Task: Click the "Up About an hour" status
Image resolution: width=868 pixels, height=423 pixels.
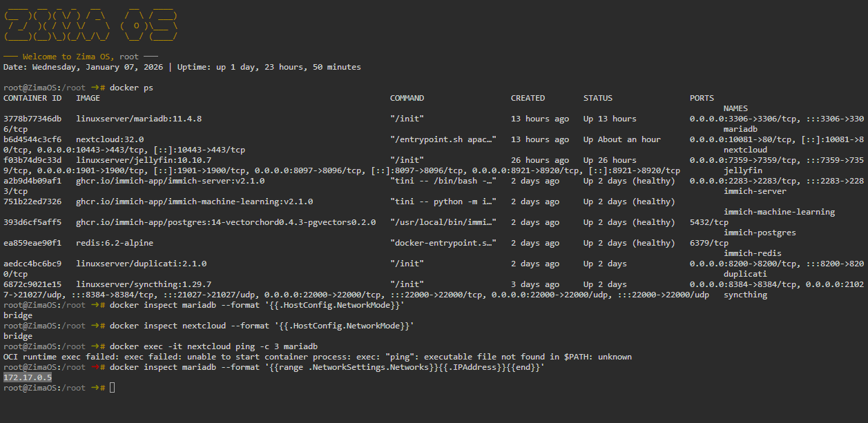Action: click(621, 139)
